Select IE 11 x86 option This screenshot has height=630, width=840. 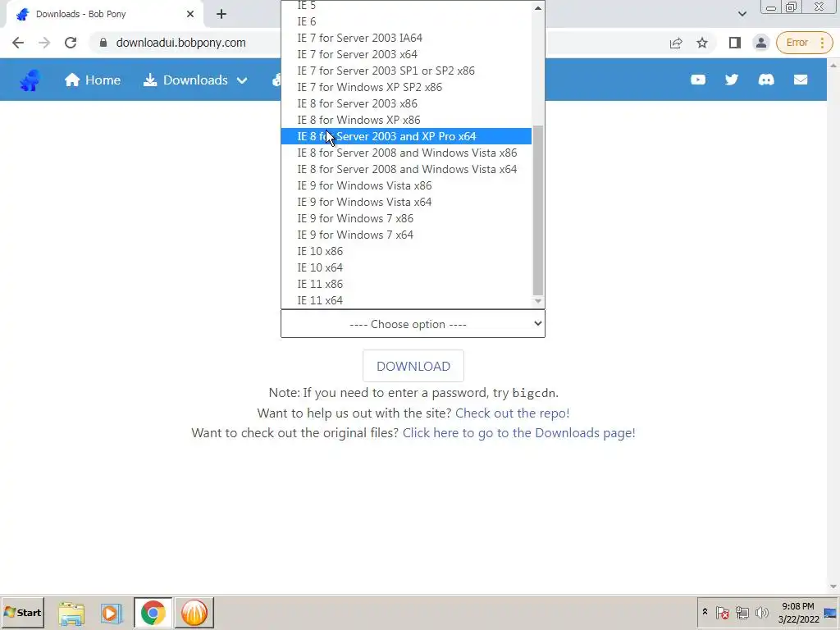[x=406, y=284]
